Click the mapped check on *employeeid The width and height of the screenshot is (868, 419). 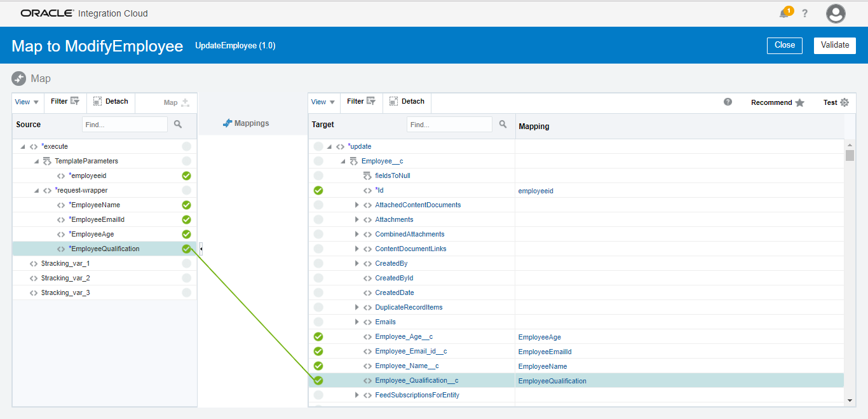[x=186, y=175]
